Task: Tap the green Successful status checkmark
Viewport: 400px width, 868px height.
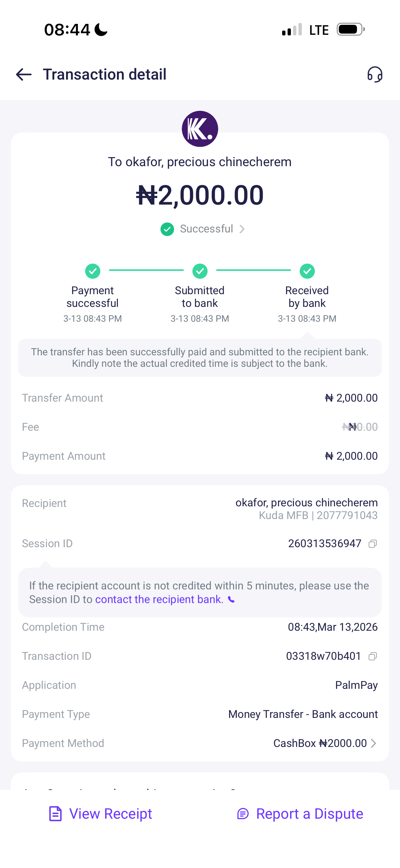Action: (167, 229)
